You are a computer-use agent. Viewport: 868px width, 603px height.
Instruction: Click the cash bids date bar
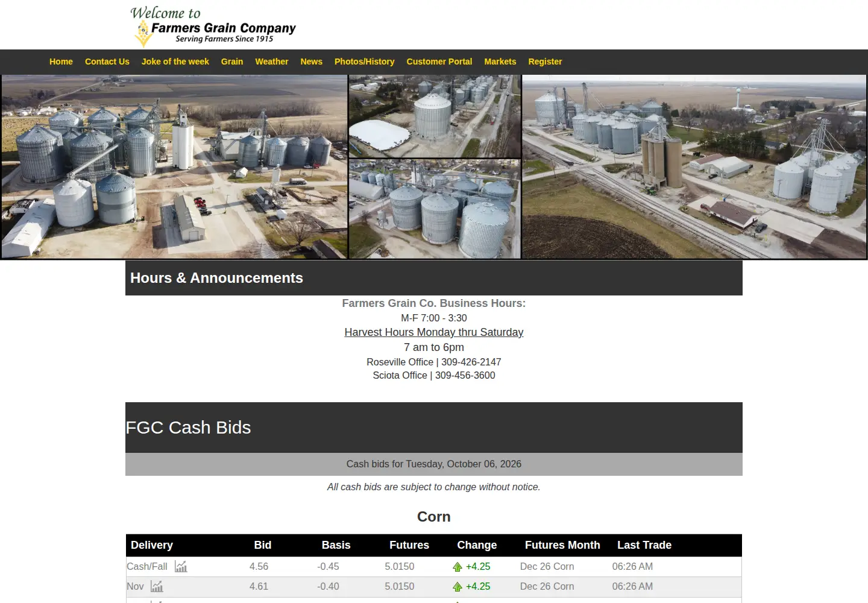(434, 464)
